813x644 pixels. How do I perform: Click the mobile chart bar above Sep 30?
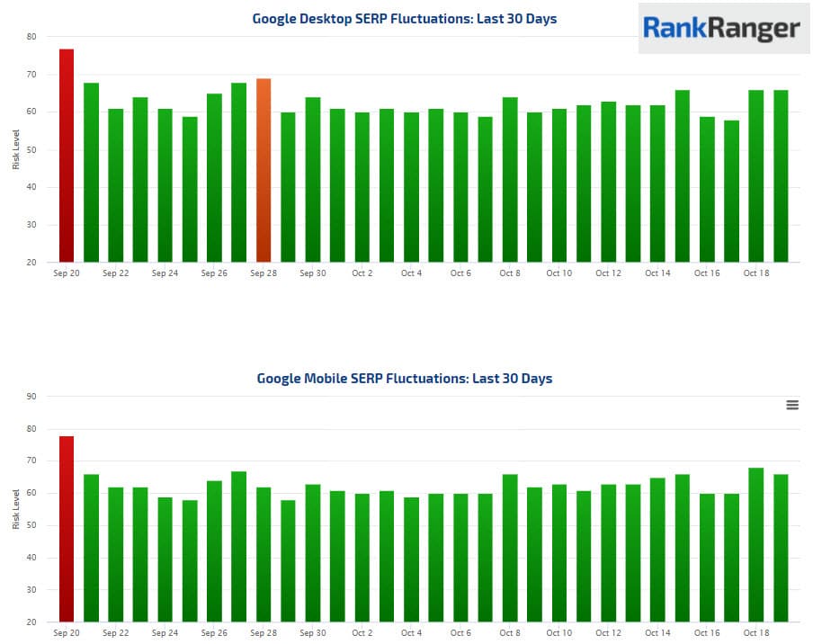click(313, 553)
